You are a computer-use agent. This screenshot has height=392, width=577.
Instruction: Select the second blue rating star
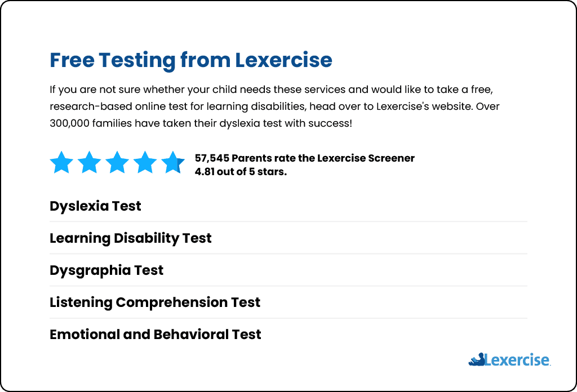pyautogui.click(x=90, y=162)
